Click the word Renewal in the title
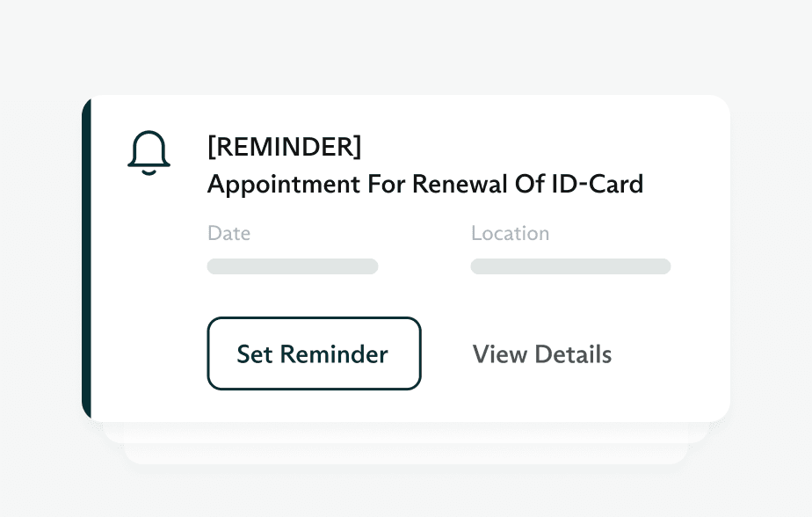Image resolution: width=812 pixels, height=517 pixels. (x=460, y=184)
